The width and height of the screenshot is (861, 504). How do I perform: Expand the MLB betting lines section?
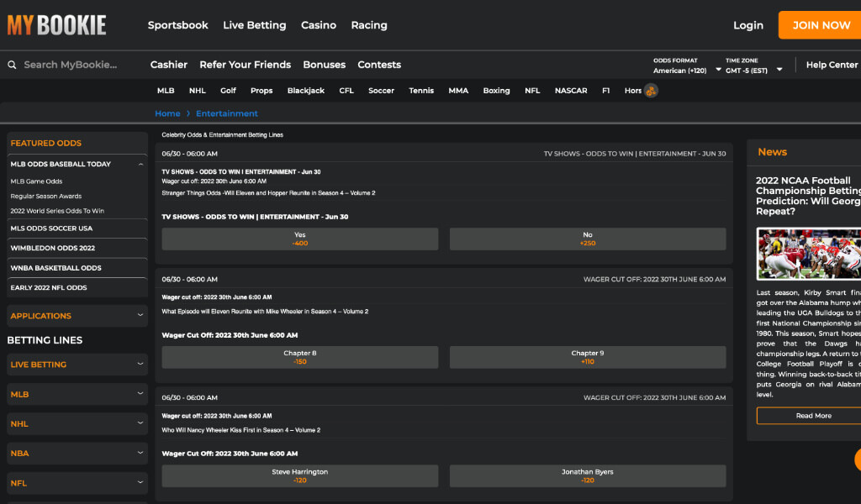click(77, 394)
